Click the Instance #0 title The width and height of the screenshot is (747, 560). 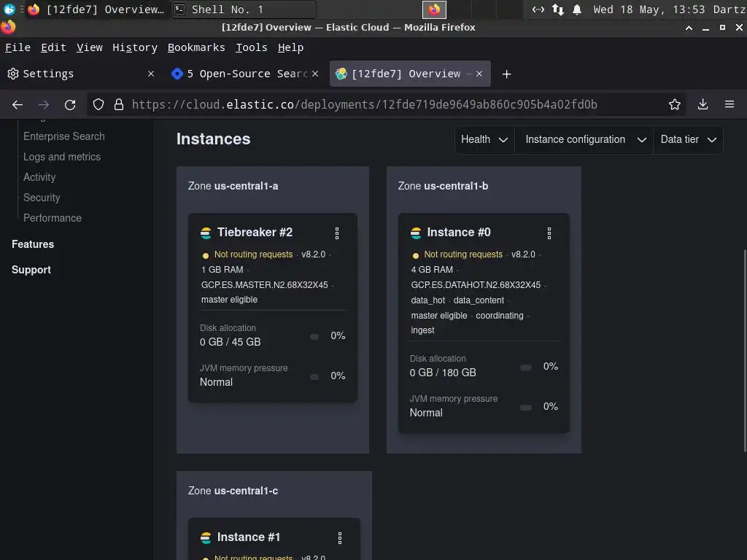pos(459,233)
